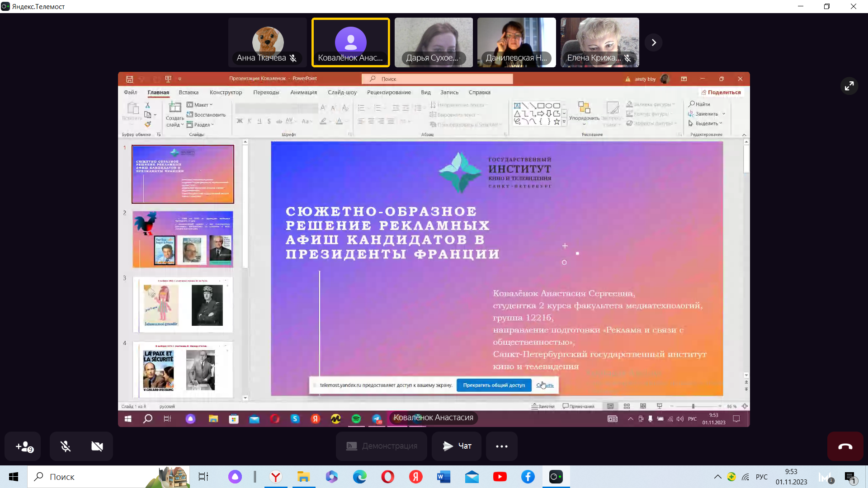Click the PowerPoint Поиск search field
Screen dimensions: 868x488
point(437,79)
